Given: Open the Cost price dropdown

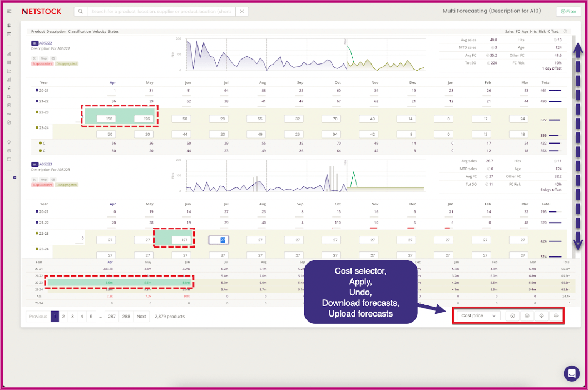Looking at the screenshot, I should (x=478, y=315).
